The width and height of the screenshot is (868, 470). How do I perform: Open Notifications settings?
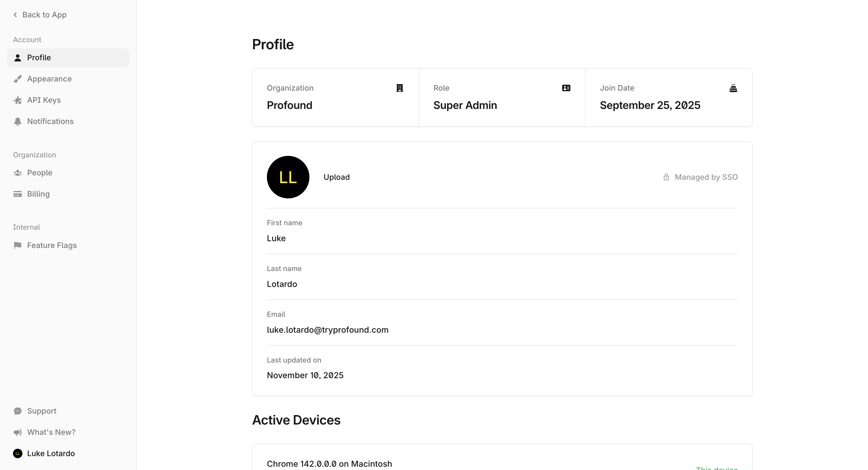click(68, 121)
